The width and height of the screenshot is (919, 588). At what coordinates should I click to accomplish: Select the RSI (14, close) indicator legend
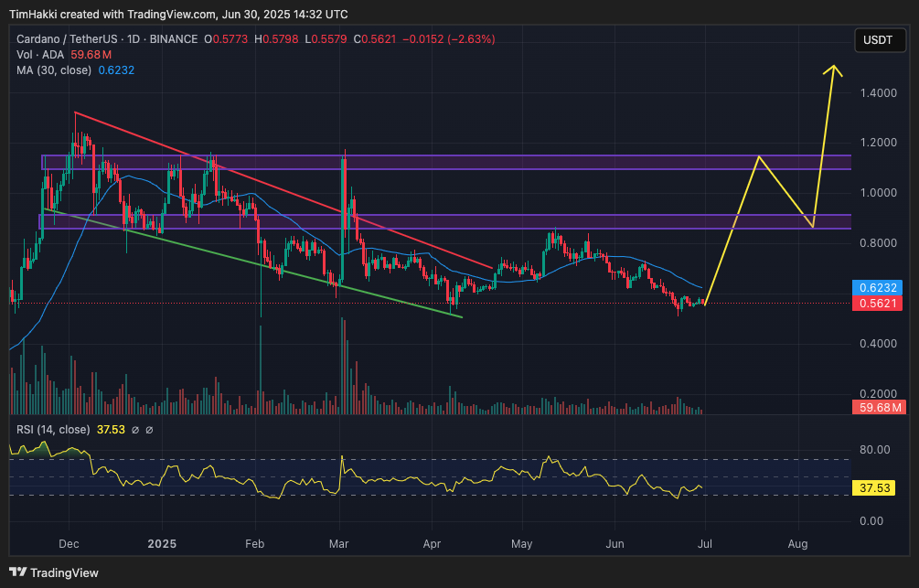click(x=53, y=430)
